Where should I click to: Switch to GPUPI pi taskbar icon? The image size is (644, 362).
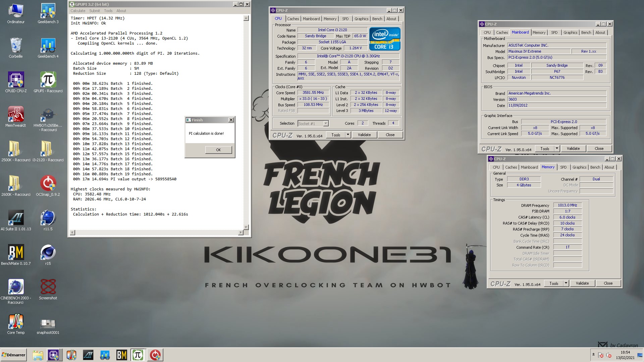pos(138,355)
